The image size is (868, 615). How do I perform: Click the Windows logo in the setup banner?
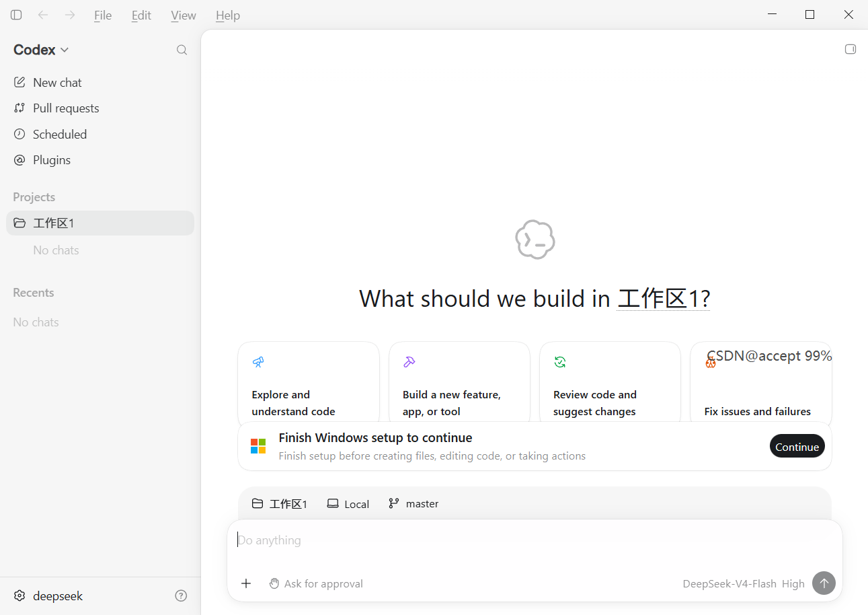click(x=258, y=446)
